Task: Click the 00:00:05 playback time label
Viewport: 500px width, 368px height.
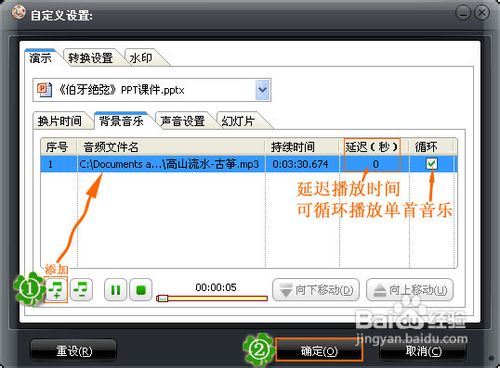Action: [216, 287]
